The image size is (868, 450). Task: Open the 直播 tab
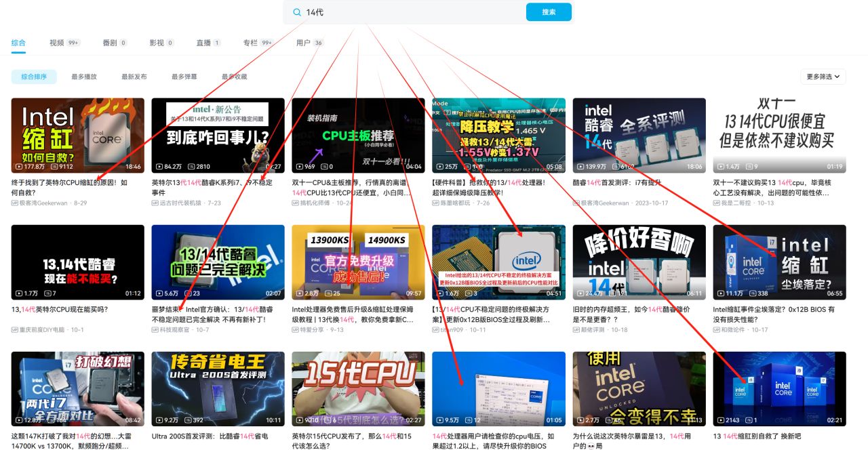[208, 43]
